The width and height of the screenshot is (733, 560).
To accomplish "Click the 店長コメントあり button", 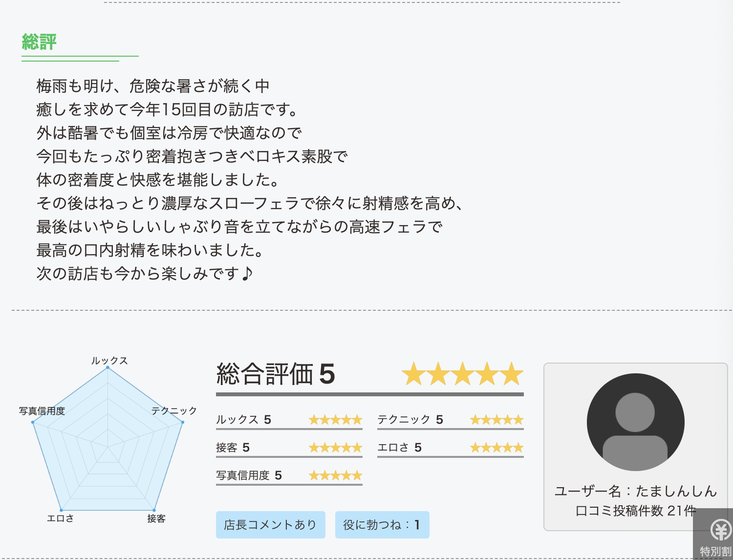I will tap(271, 525).
